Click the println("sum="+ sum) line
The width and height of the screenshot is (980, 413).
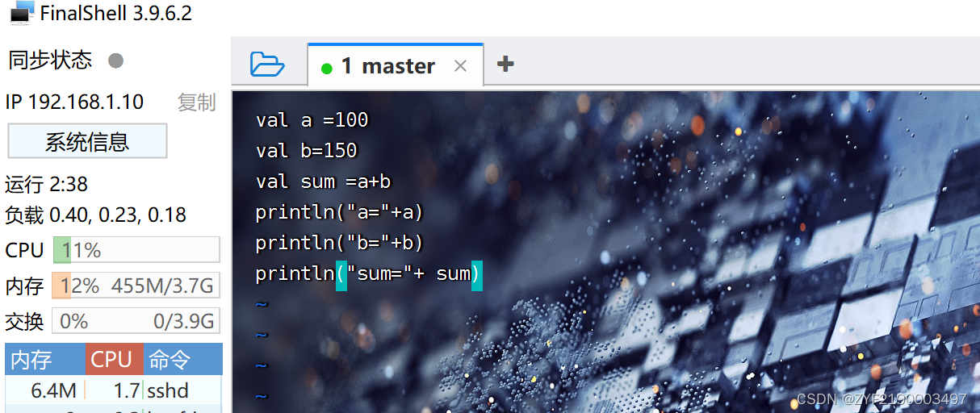[x=368, y=273]
